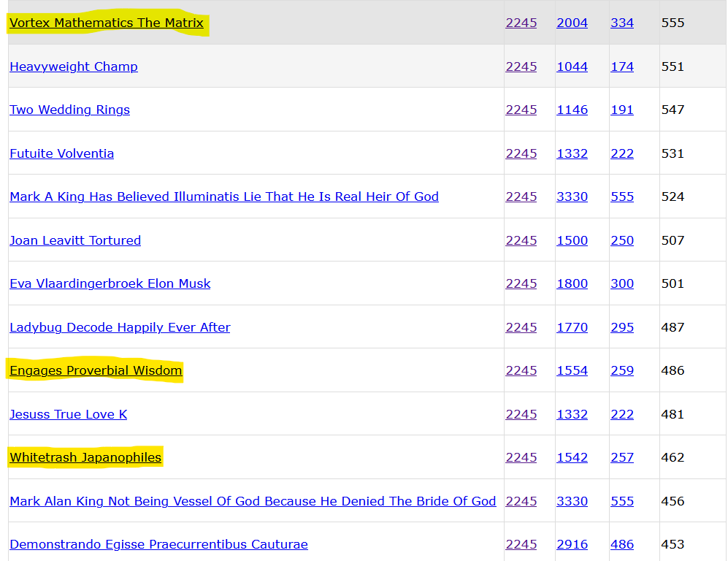Select plain value 486 in Engages Proverbial Wisdom row
Image resolution: width=728 pixels, height=561 pixels.
coord(673,370)
